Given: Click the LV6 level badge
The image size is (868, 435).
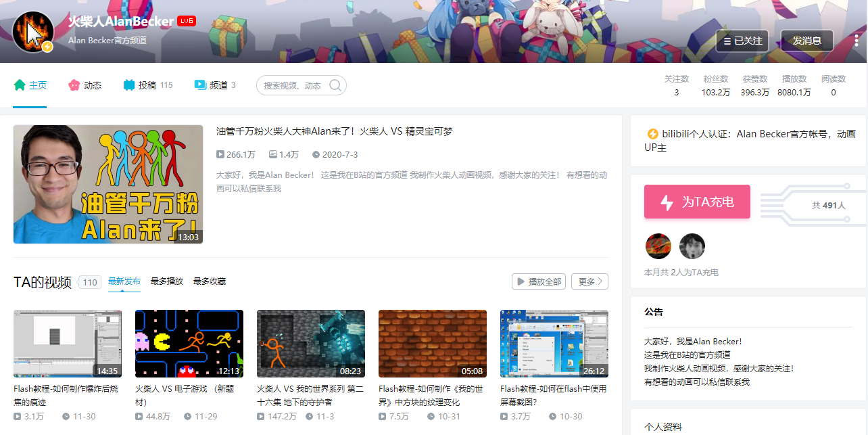Looking at the screenshot, I should [187, 21].
